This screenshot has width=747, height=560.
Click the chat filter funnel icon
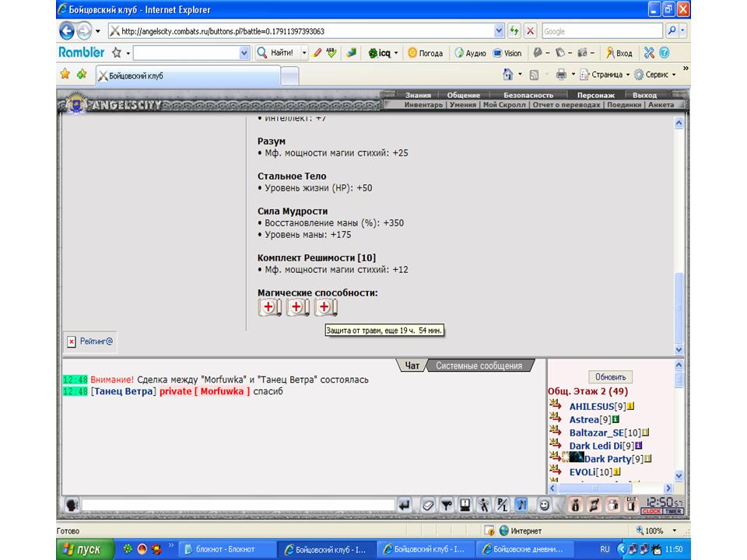coord(447,505)
